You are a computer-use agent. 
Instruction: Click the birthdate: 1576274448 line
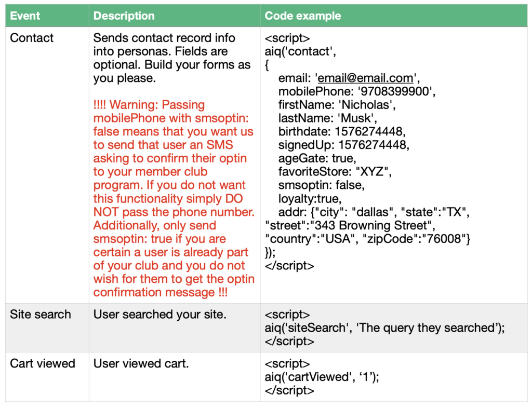point(342,131)
